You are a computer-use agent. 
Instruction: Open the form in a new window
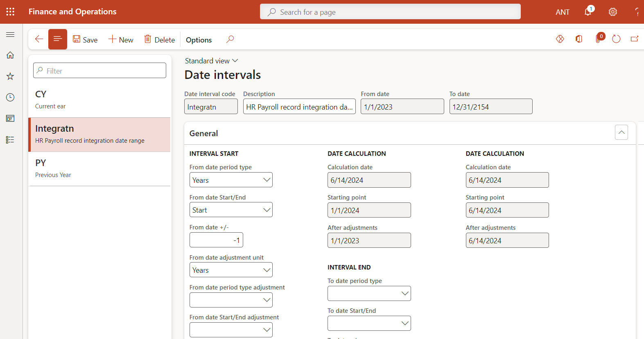[x=635, y=39]
